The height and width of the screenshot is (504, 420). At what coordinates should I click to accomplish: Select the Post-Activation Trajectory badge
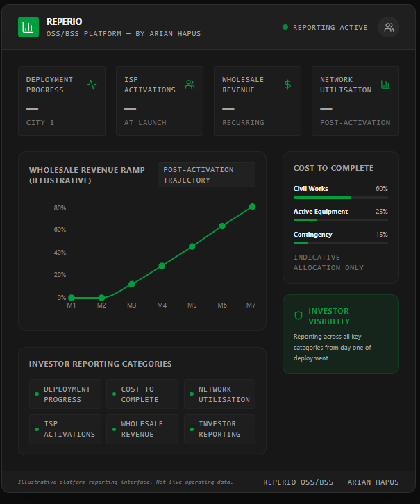click(x=206, y=175)
